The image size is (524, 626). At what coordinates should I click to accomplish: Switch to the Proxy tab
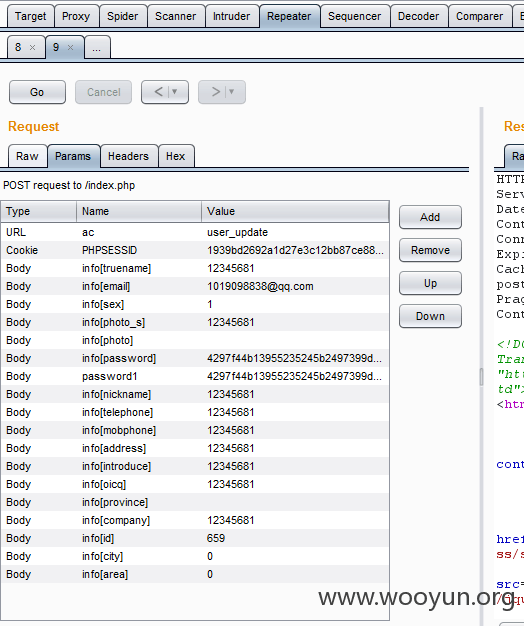coord(76,16)
